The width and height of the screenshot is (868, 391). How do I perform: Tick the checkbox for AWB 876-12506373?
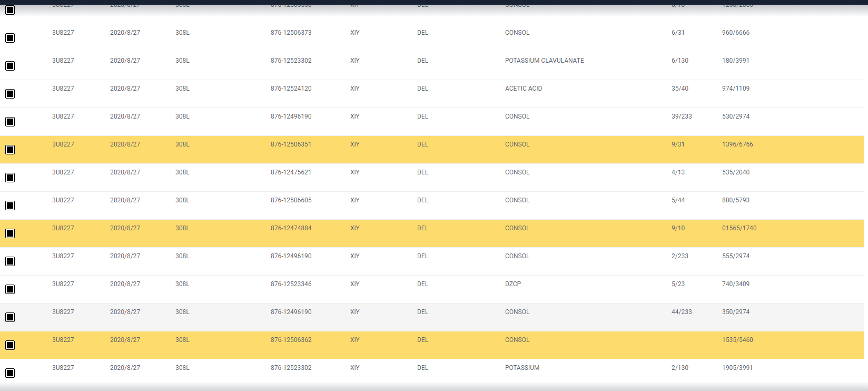pyautogui.click(x=10, y=38)
